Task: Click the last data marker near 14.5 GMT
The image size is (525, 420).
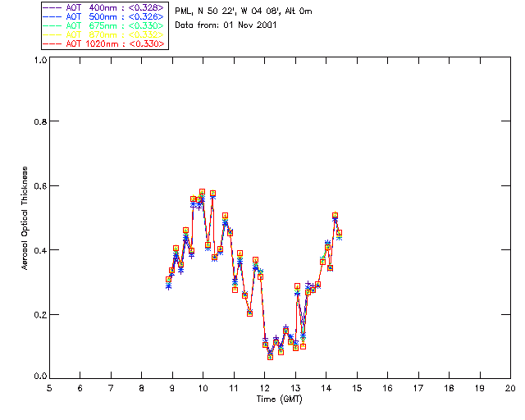Action: point(339,234)
